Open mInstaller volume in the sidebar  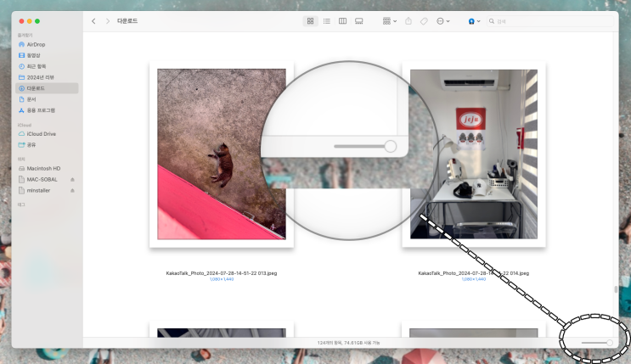point(47,190)
